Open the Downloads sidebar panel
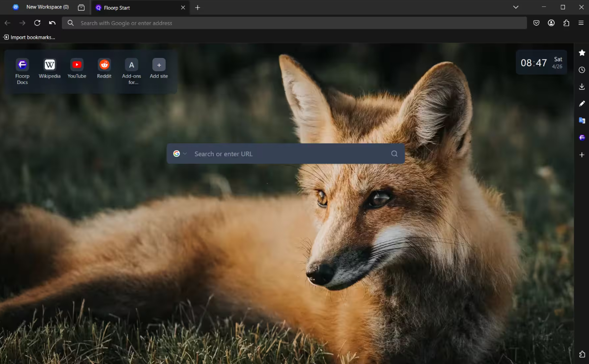589x364 pixels. coord(582,87)
